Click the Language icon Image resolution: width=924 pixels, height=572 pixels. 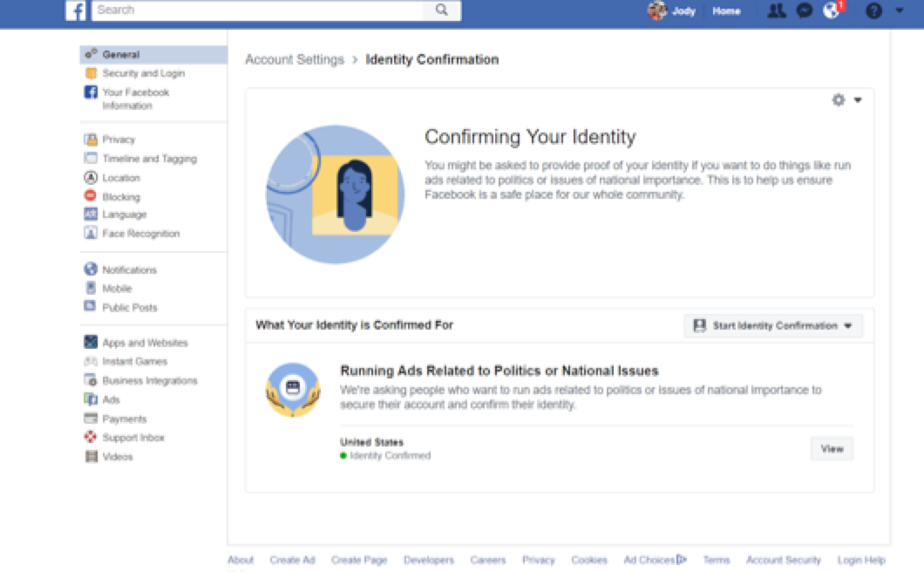[91, 214]
